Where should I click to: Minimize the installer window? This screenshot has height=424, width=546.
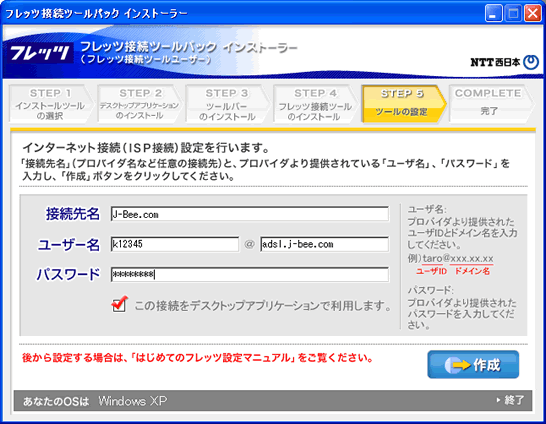(493, 14)
